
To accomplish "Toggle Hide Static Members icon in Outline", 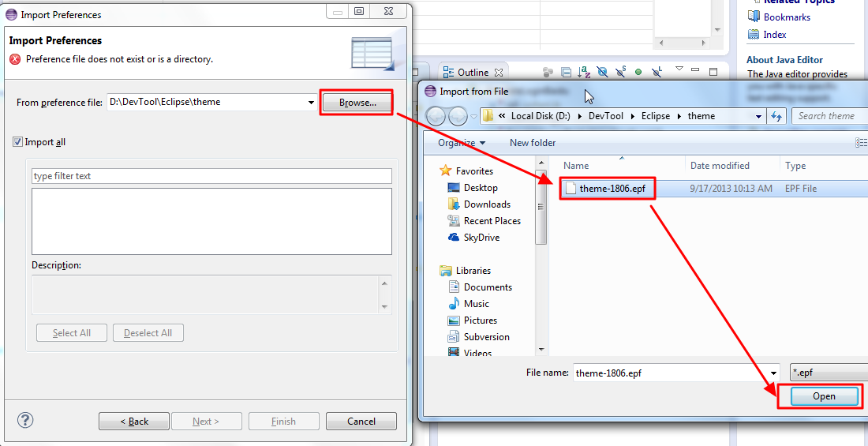I will click(620, 72).
